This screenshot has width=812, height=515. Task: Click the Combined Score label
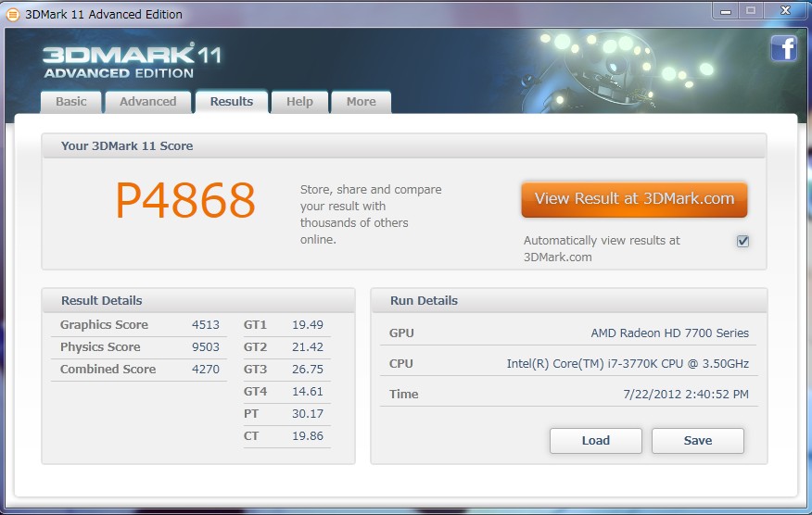click(x=108, y=369)
